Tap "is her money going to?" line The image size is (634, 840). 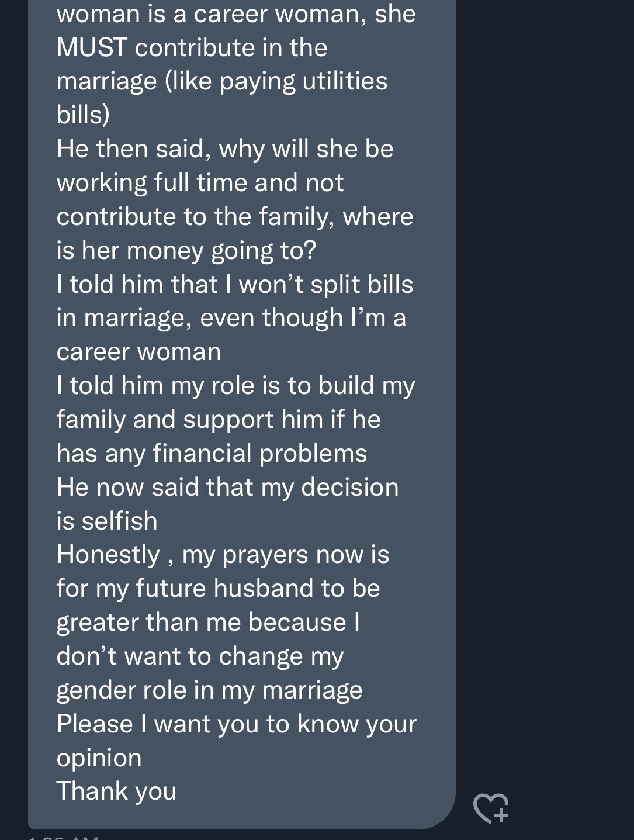pyautogui.click(x=186, y=251)
